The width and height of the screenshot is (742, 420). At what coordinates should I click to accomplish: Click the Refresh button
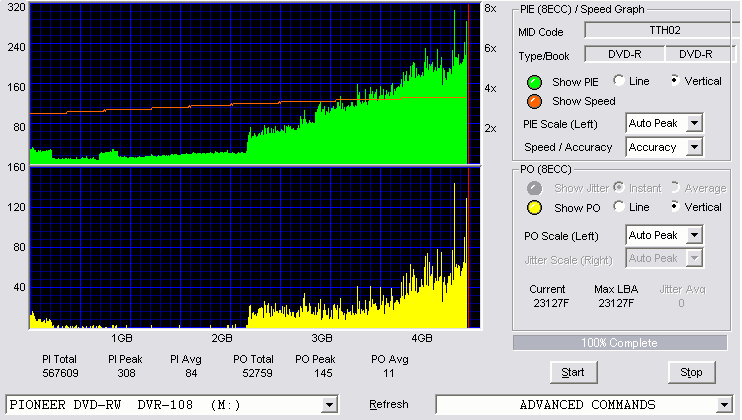click(x=389, y=404)
